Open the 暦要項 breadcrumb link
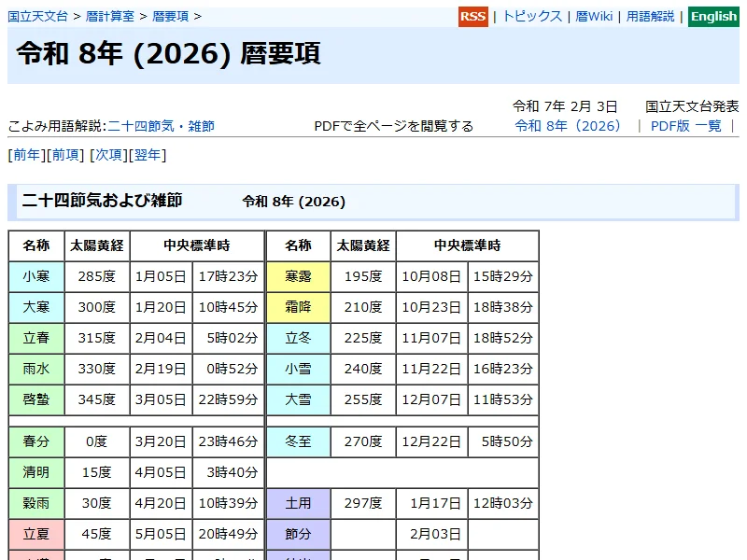Viewport: 747px width, 560px height. coord(171,16)
